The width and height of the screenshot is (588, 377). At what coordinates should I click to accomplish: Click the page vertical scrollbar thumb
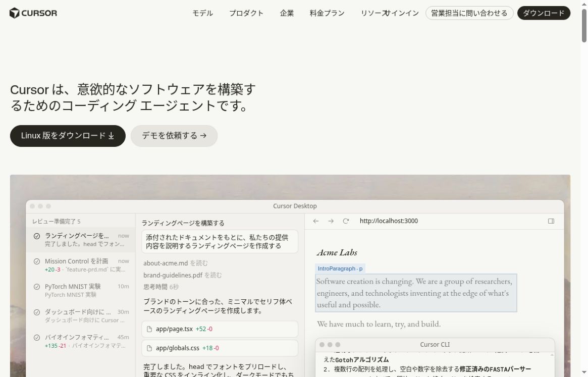pyautogui.click(x=584, y=26)
